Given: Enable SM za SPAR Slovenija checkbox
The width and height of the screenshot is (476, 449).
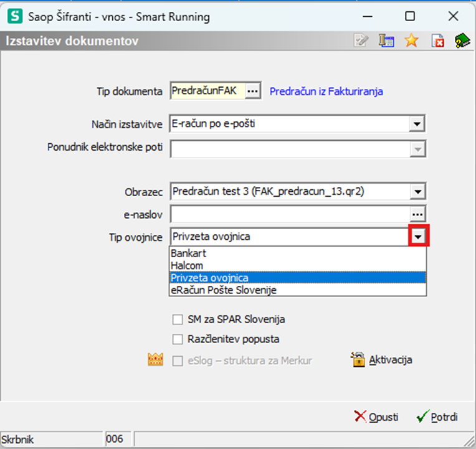Looking at the screenshot, I should (178, 319).
